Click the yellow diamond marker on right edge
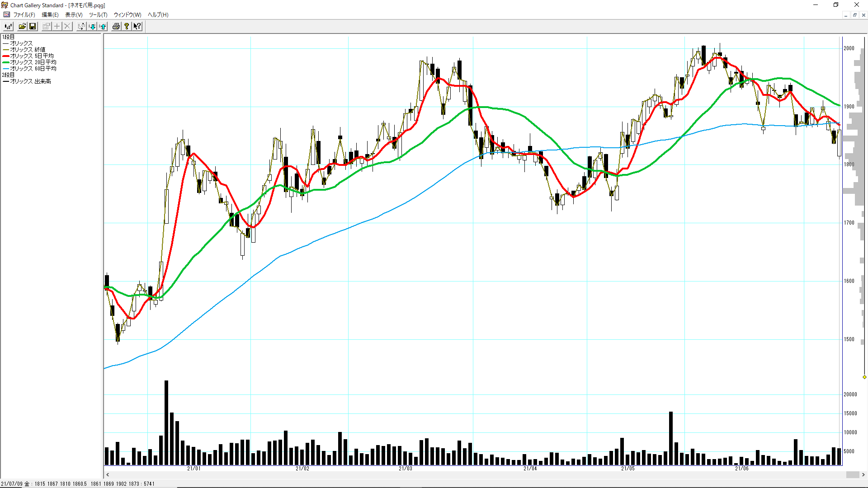 (864, 377)
